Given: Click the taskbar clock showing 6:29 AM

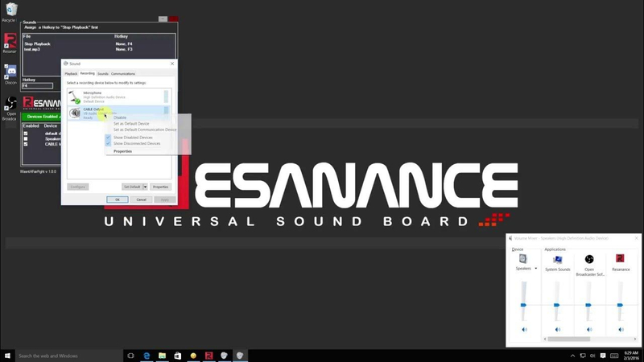Looking at the screenshot, I should pos(631,356).
